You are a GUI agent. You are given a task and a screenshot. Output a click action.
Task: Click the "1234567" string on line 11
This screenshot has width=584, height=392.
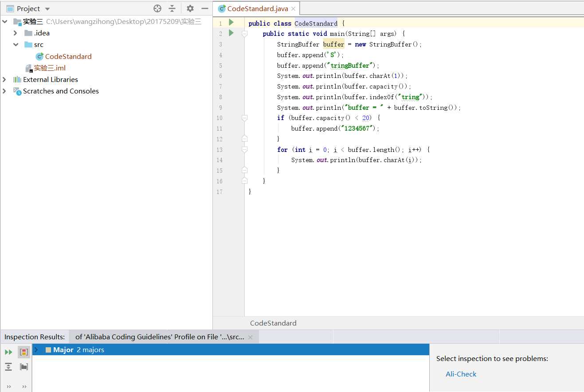[357, 128]
